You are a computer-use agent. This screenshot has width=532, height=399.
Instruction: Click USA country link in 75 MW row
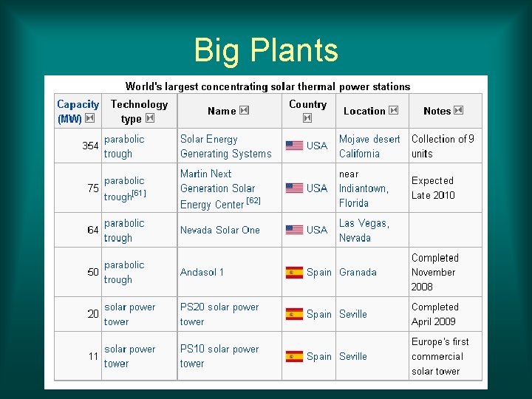[317, 188]
